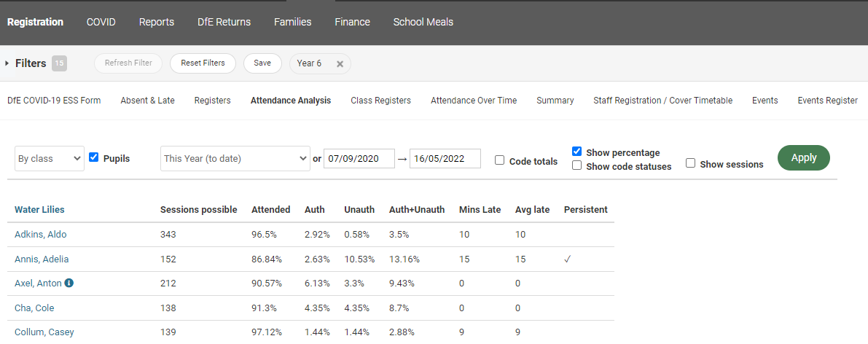Go to the School Meals menu
Viewport: 868px width, 344px height.
point(423,22)
